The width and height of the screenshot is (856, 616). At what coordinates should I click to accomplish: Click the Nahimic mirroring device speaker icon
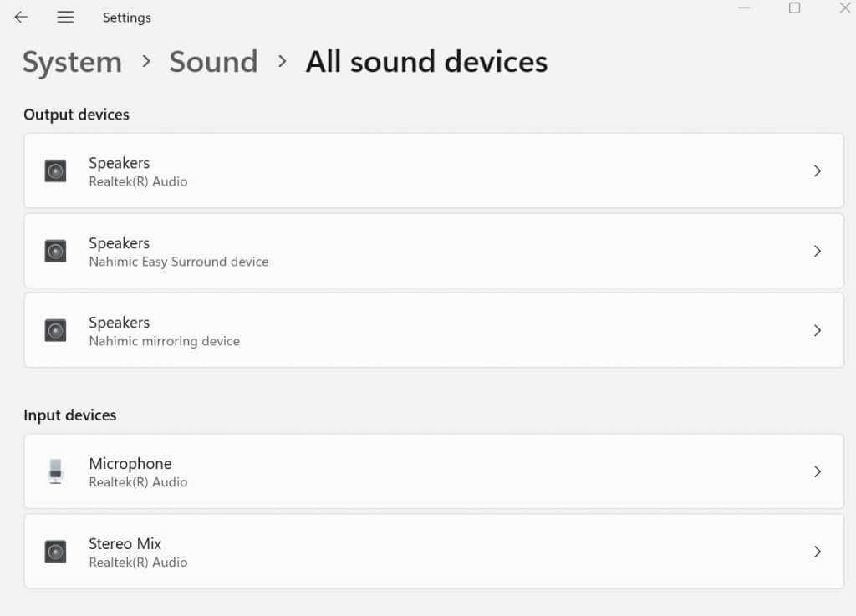[55, 330]
